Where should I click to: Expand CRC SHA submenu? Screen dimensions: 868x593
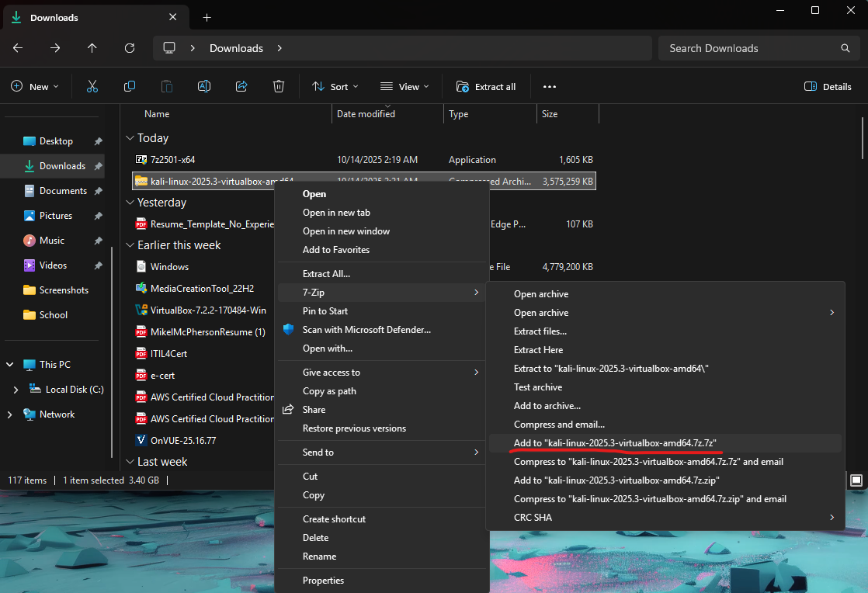point(665,518)
